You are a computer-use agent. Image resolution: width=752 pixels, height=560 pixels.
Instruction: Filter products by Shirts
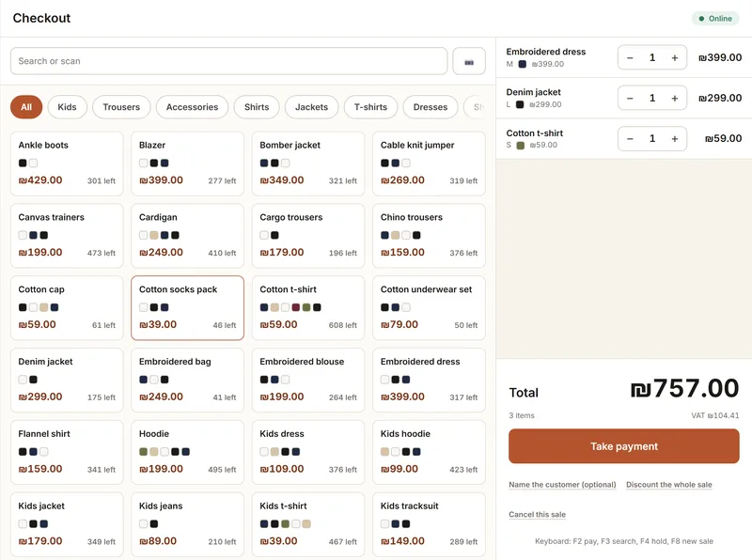pyautogui.click(x=257, y=107)
